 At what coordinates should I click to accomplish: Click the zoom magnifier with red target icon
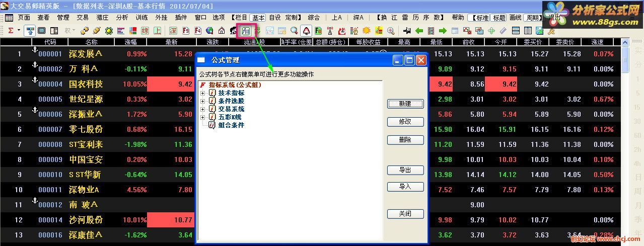(x=390, y=31)
